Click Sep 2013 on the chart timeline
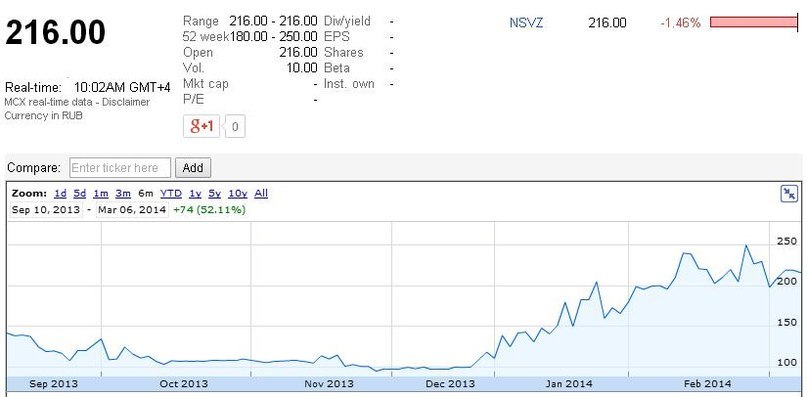 (x=54, y=384)
